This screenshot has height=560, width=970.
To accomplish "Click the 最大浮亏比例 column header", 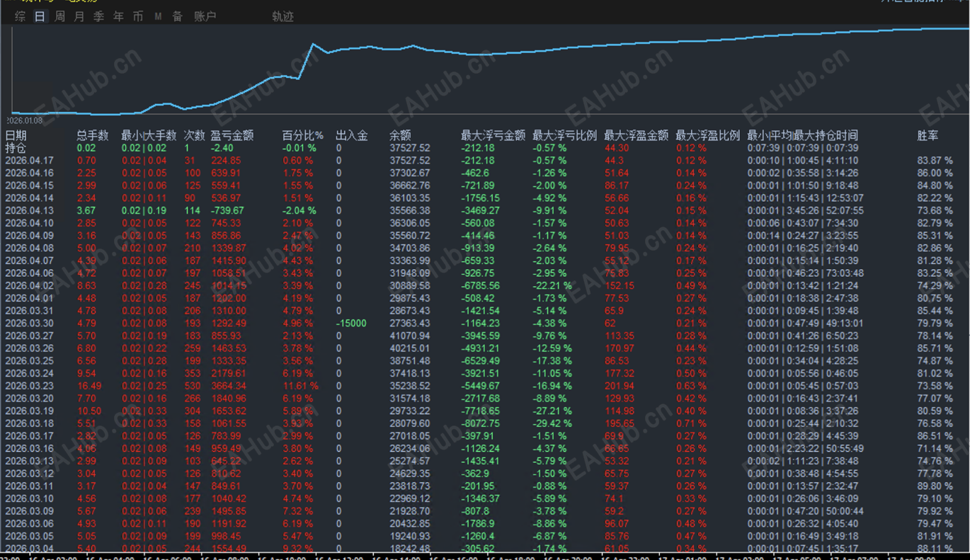I will click(564, 135).
